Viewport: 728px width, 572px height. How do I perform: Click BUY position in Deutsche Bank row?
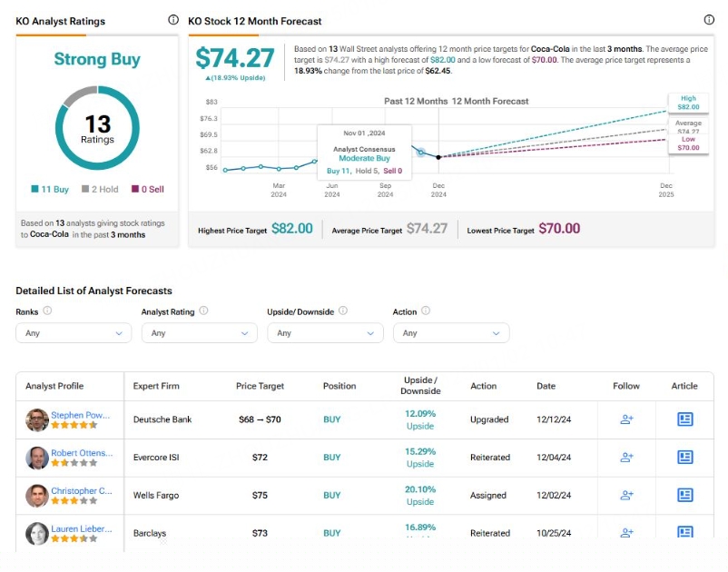pyautogui.click(x=332, y=419)
